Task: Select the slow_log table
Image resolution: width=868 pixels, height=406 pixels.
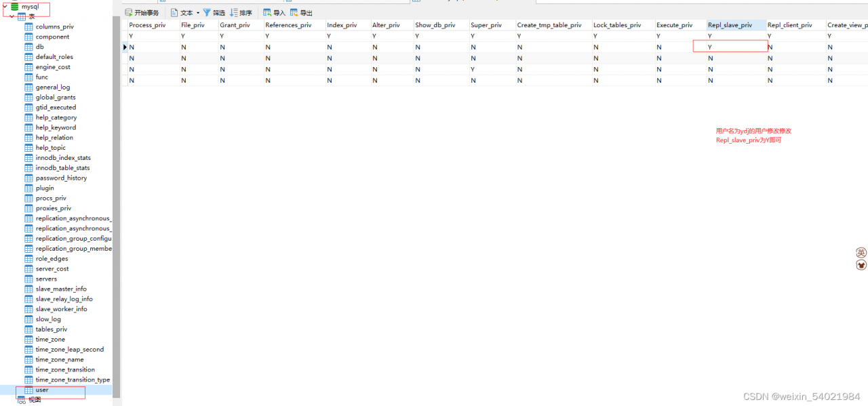Action: 48,319
